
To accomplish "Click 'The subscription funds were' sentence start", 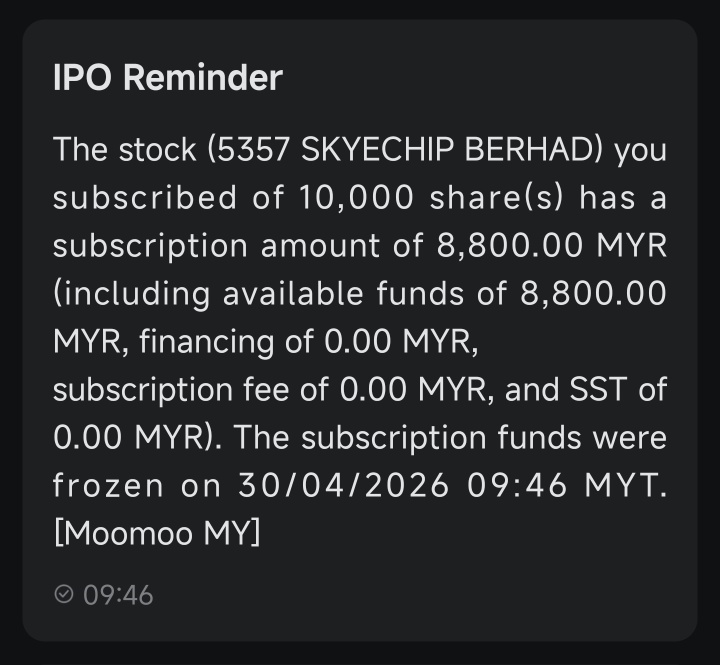I will [450, 437].
